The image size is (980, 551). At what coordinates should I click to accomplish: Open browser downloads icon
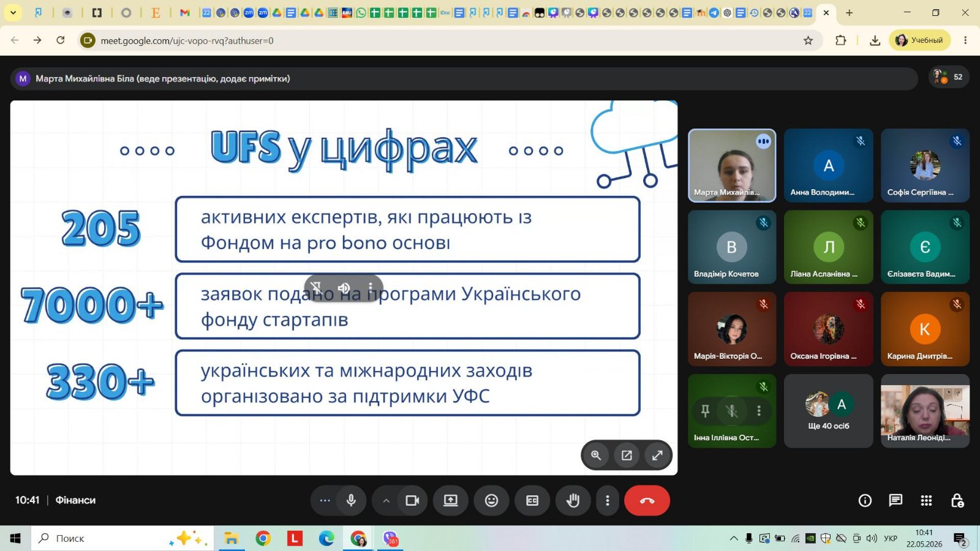pos(875,40)
